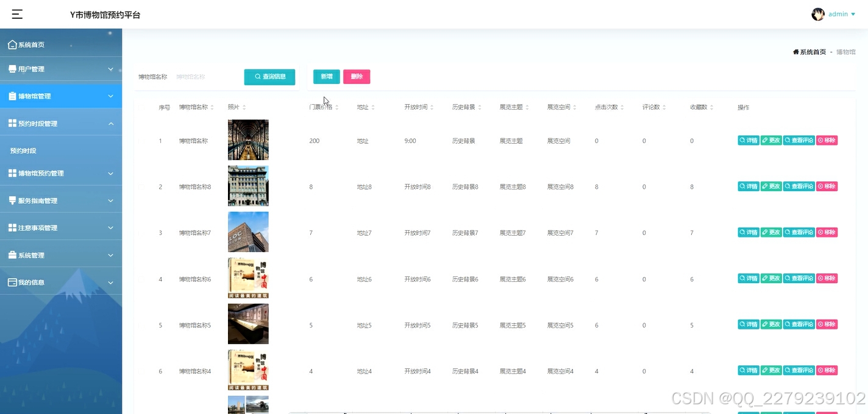
Task: Click the 用户管理 sidebar icon
Action: [x=12, y=69]
